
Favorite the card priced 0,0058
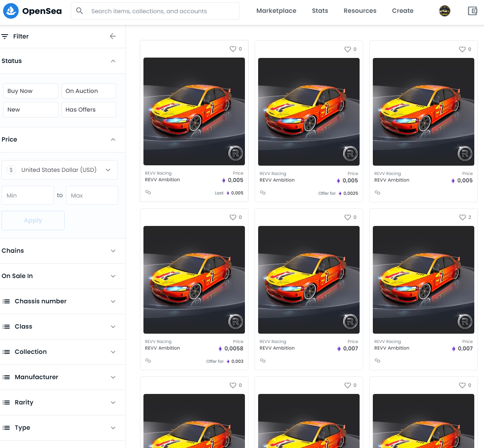[233, 217]
